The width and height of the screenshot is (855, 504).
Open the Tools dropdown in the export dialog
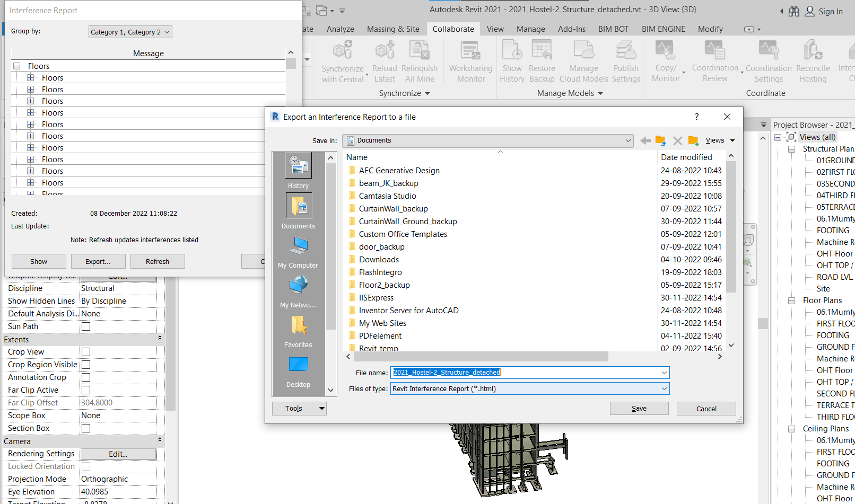tap(299, 408)
